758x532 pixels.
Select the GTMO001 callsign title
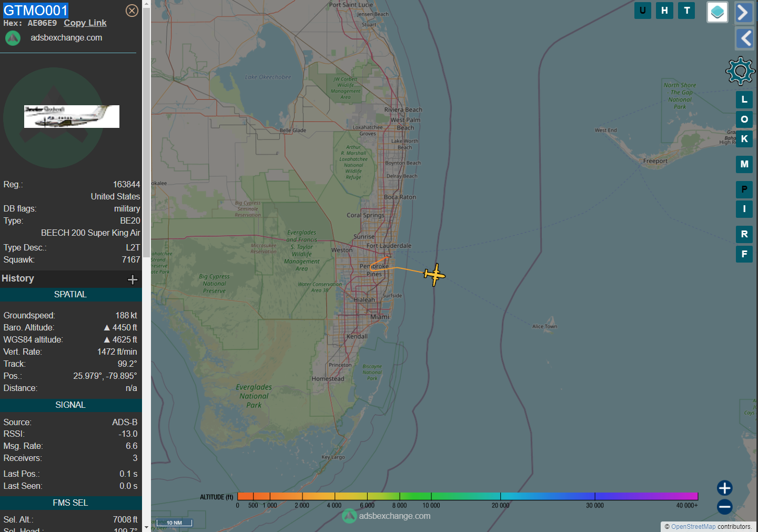point(36,11)
